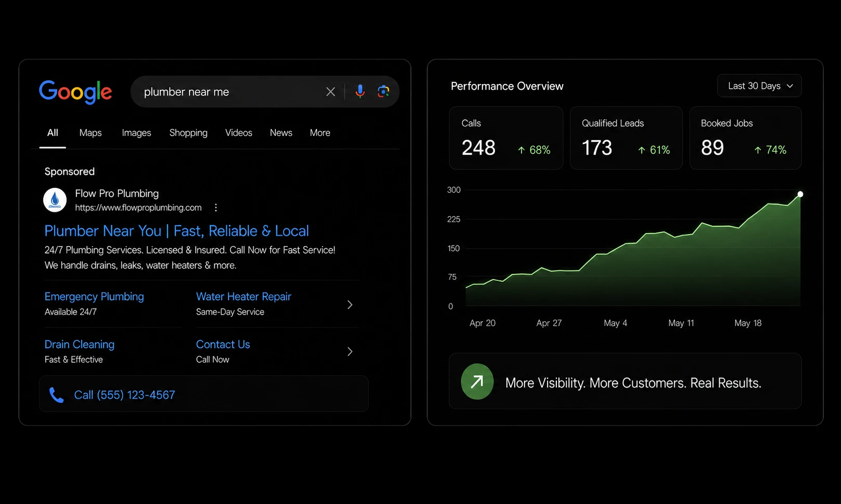Click the 'Same-Day Service' subtitle

pyautogui.click(x=230, y=312)
